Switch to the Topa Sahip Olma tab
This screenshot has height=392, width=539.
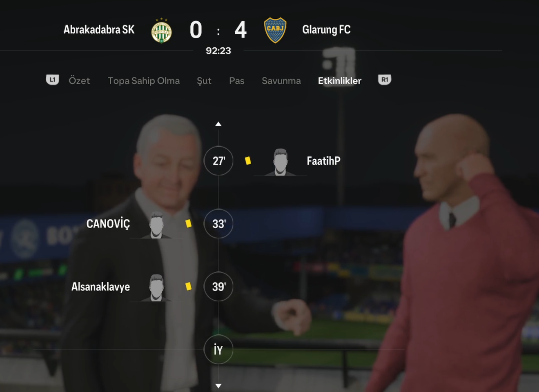coord(144,81)
